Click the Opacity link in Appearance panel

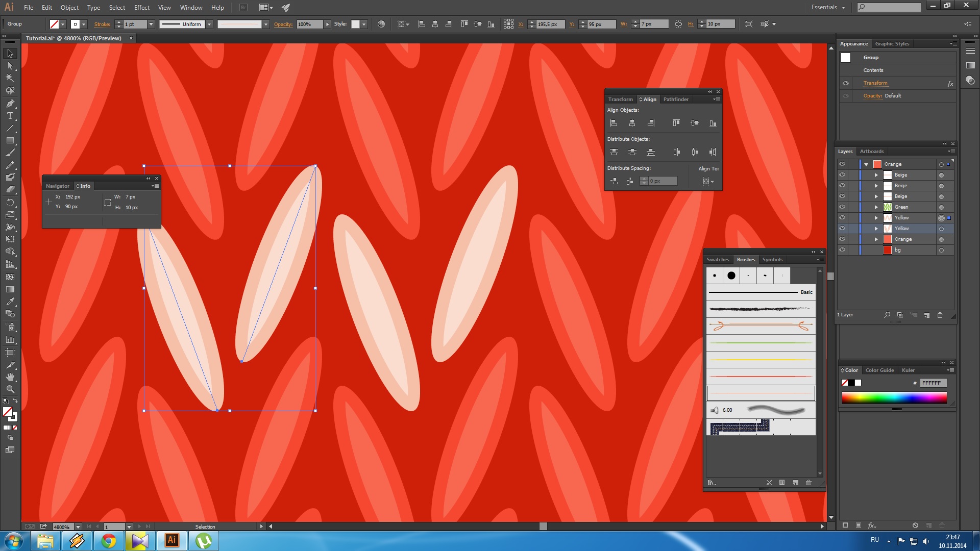click(x=872, y=96)
